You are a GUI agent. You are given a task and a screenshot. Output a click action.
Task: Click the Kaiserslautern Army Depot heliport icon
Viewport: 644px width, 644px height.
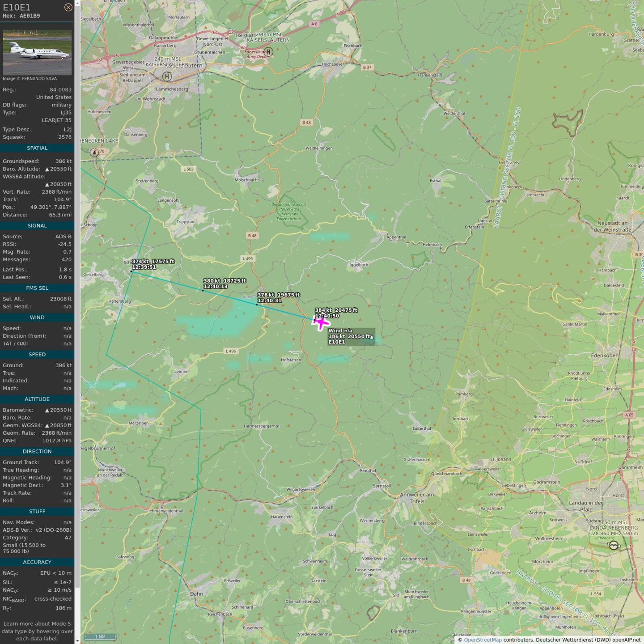coord(268,52)
